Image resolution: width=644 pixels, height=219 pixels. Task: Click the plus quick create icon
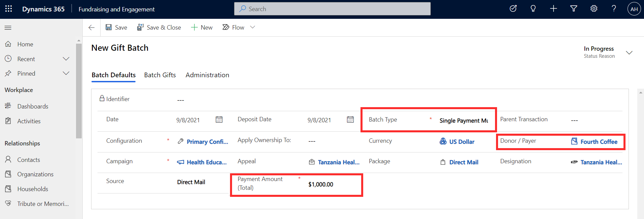tap(554, 9)
